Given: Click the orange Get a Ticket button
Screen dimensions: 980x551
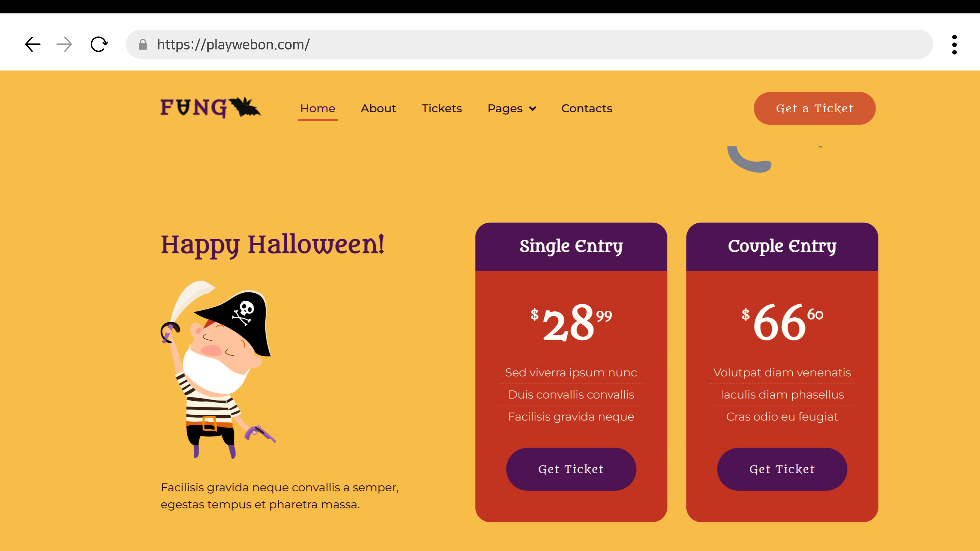Looking at the screenshot, I should tap(814, 108).
